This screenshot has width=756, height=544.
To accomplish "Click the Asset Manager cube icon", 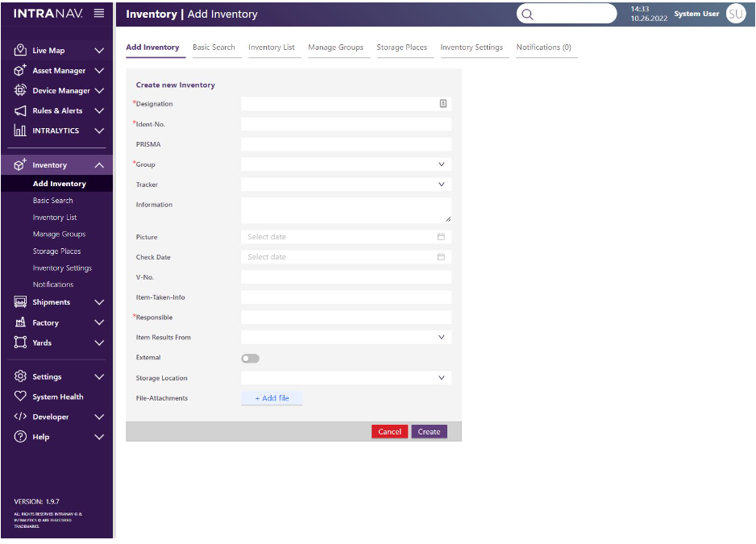I will tap(20, 70).
